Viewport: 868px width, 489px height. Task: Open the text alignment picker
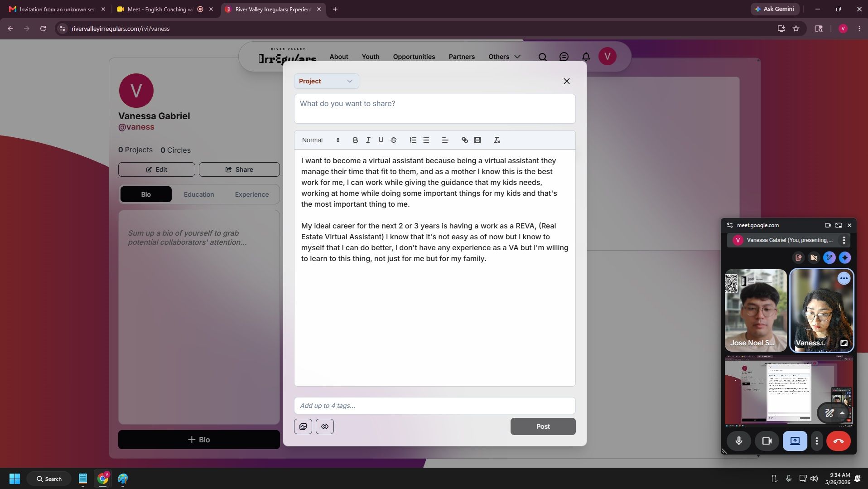click(x=445, y=140)
